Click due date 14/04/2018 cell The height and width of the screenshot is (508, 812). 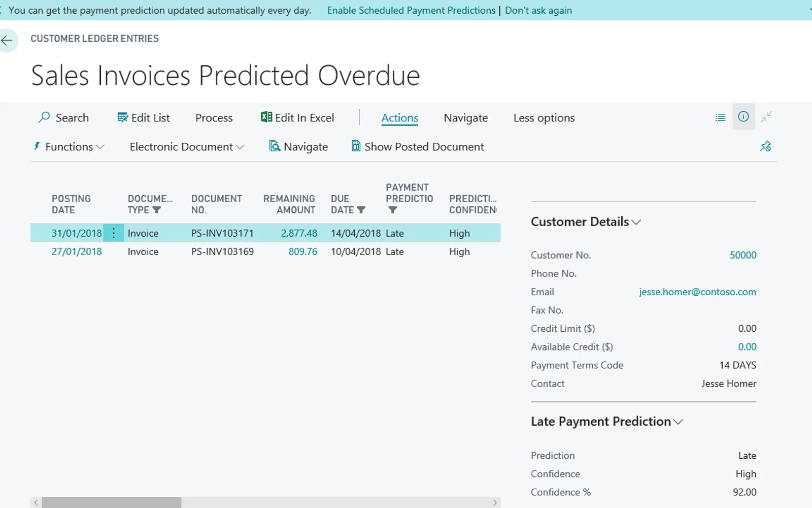tap(356, 233)
